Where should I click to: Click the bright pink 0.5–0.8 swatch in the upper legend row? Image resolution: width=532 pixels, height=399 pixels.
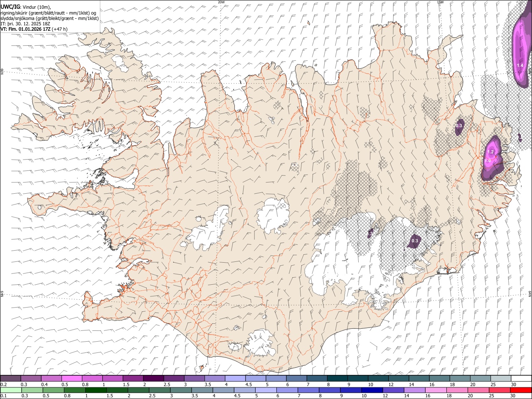click(x=72, y=379)
